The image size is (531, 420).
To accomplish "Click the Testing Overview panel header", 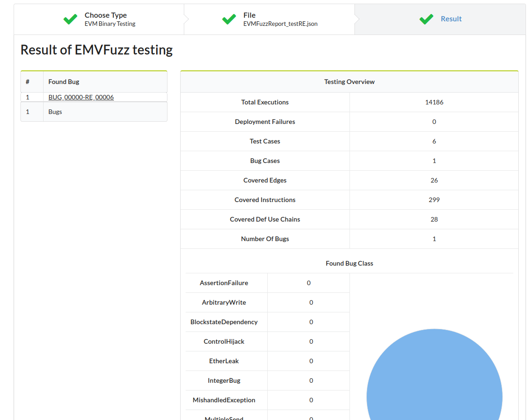I will coord(349,82).
